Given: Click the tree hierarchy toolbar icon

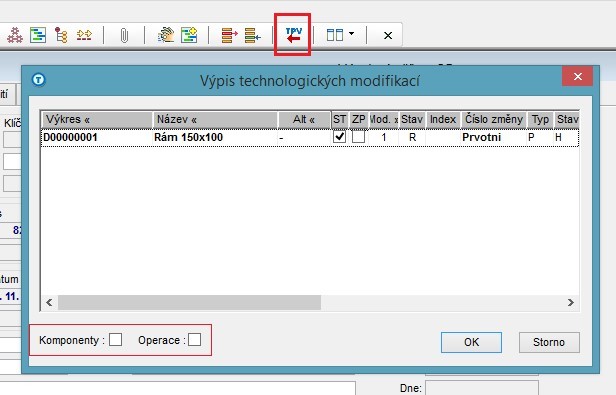Looking at the screenshot, I should pos(61,35).
